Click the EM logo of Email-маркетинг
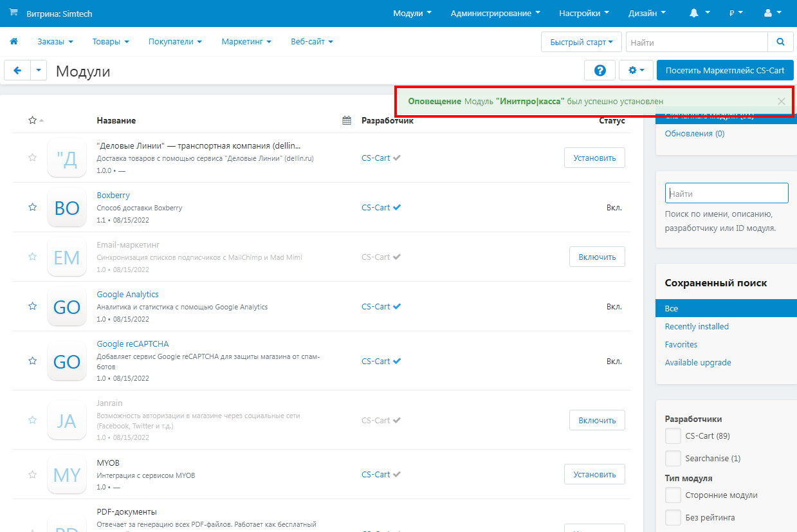The height and width of the screenshot is (532, 797). click(67, 257)
